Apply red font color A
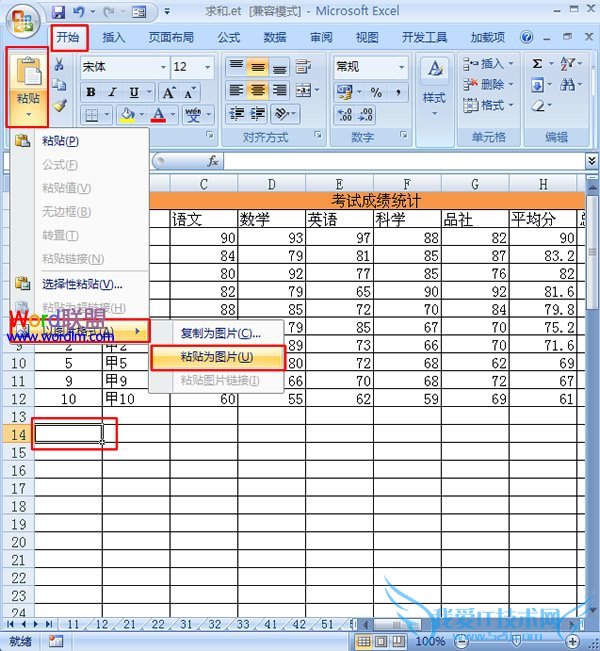This screenshot has width=600, height=651. click(158, 115)
